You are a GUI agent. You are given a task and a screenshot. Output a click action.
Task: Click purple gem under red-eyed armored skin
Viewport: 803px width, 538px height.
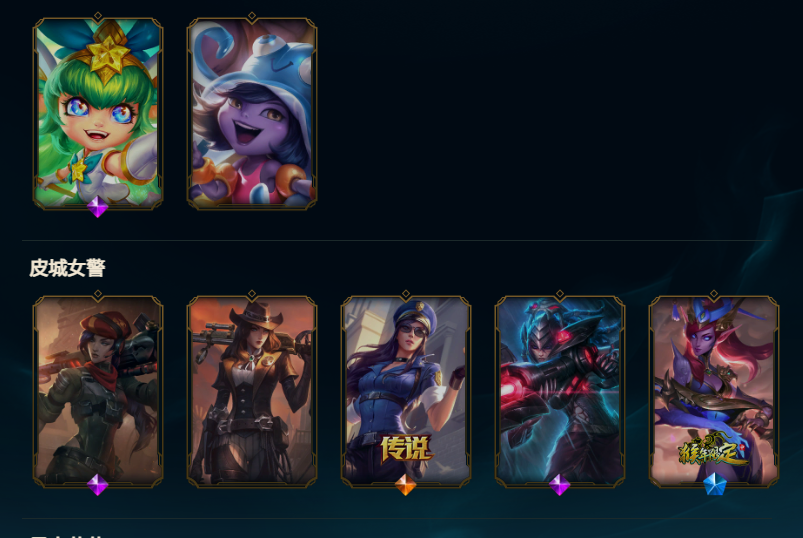(x=560, y=485)
